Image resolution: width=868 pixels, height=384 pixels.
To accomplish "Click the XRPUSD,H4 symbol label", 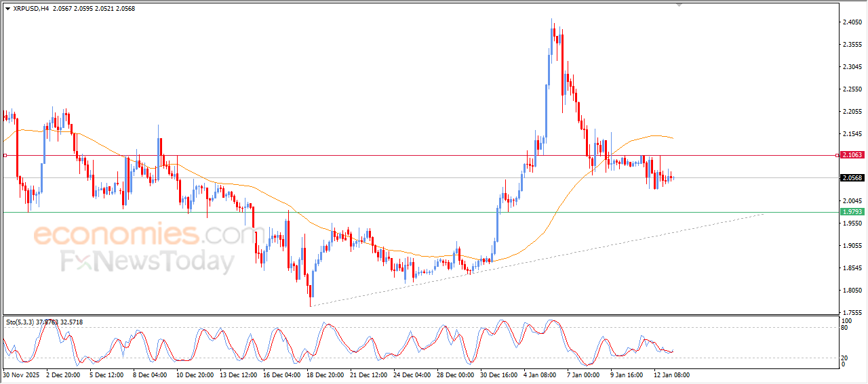I will point(30,9).
